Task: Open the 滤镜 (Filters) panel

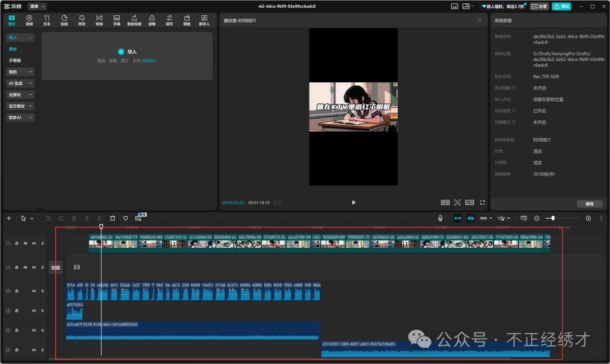Action: 152,20
